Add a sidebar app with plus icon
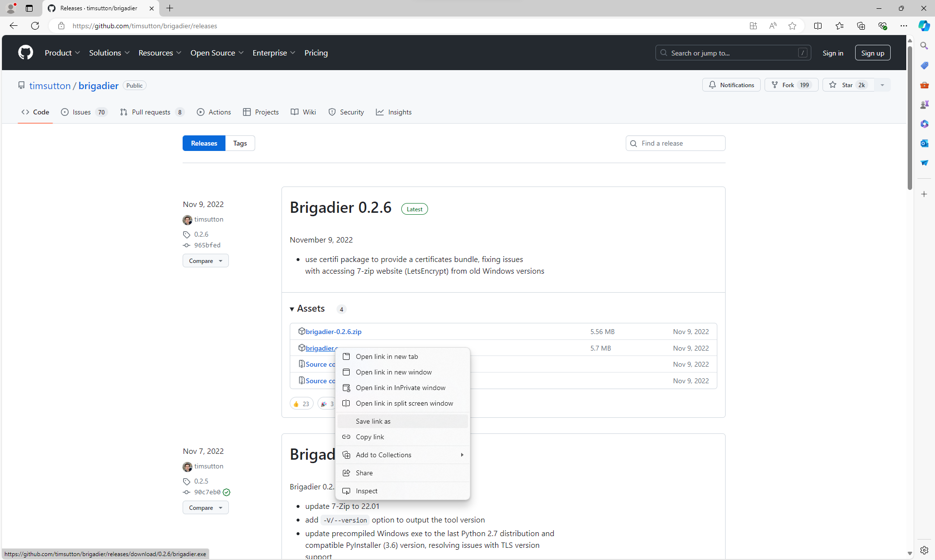Screen dimensions: 935x560 pos(924,194)
